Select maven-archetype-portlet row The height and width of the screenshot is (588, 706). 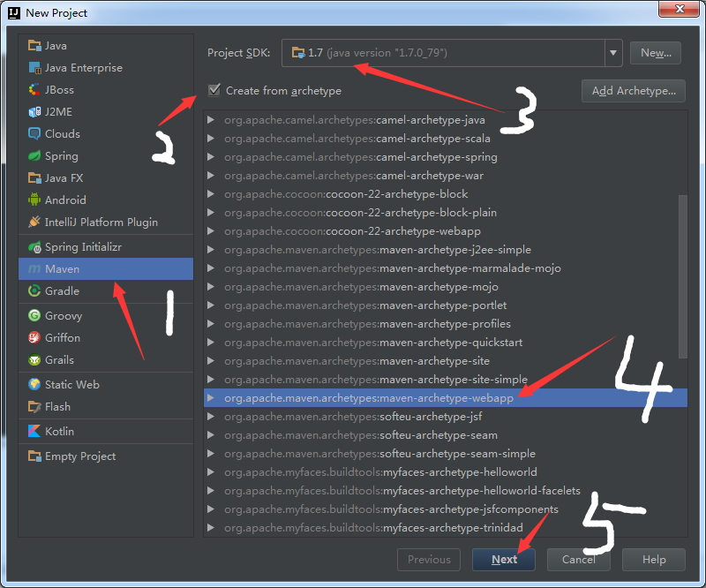[446, 305]
